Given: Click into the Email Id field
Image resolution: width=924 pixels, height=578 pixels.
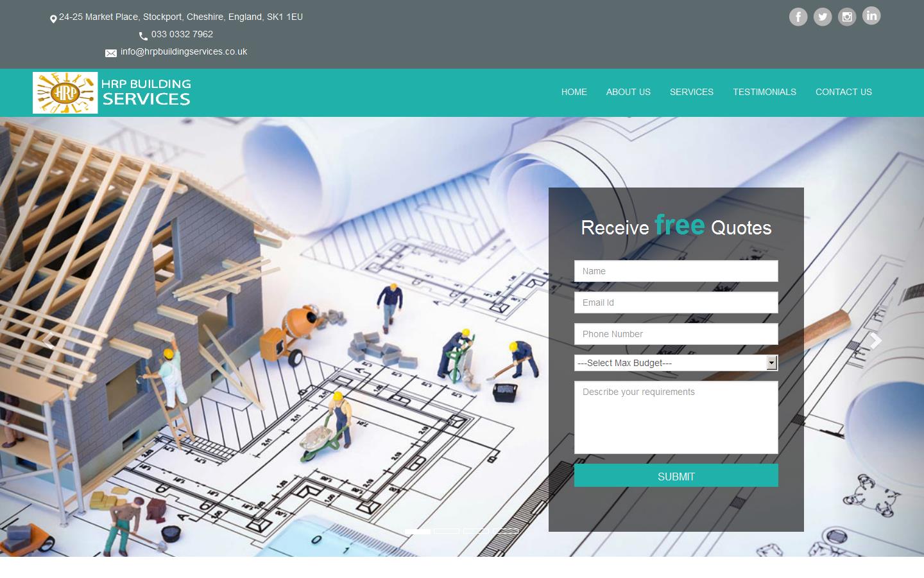Looking at the screenshot, I should pos(676,302).
